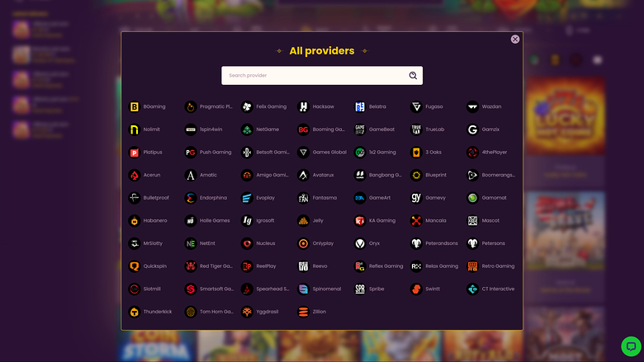This screenshot has width=644, height=362.
Task: Choose the Gamzix G icon
Action: click(472, 129)
